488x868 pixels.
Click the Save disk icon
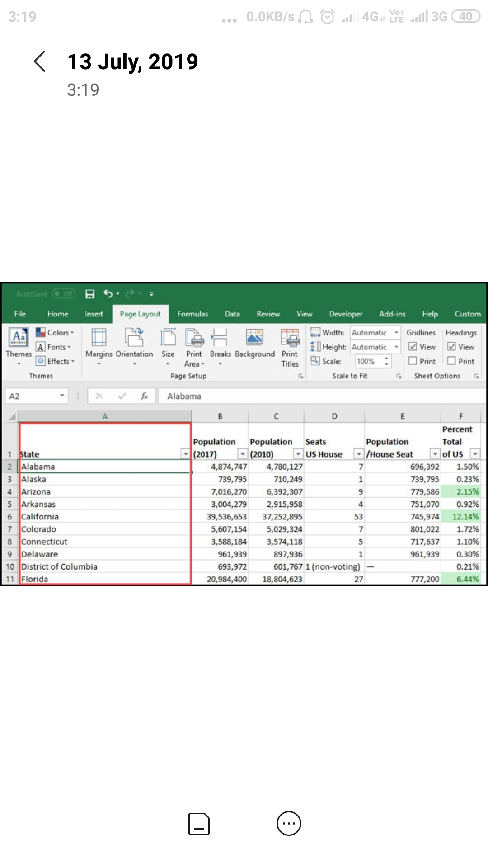tap(90, 294)
